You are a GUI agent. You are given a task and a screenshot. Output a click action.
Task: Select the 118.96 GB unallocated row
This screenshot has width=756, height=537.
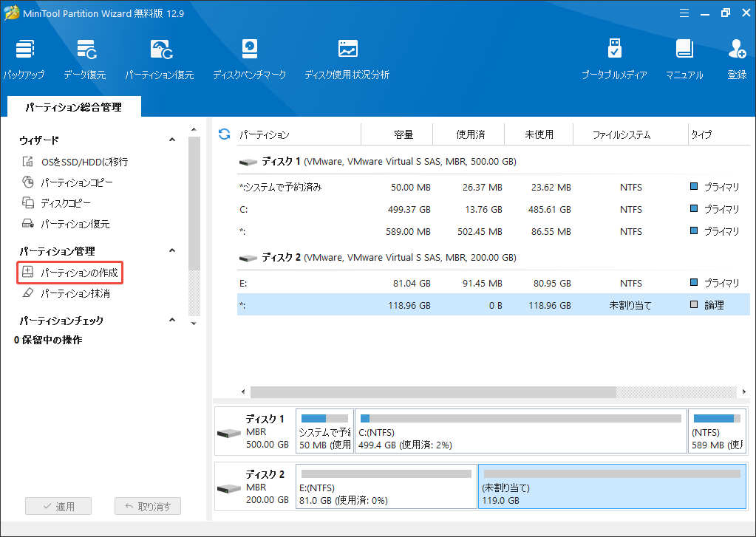point(493,304)
